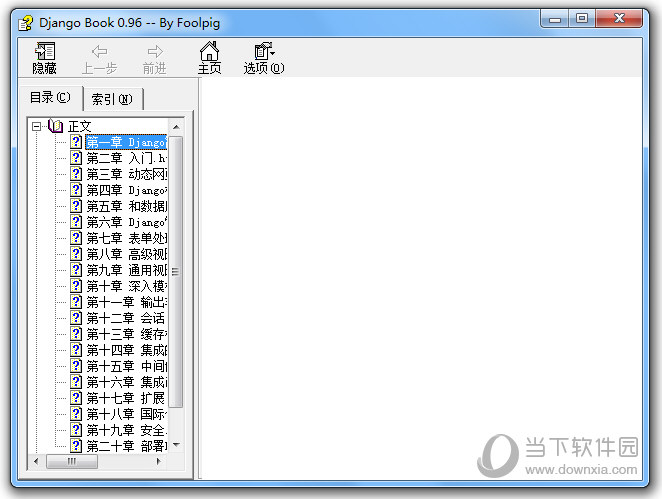
Task: Open chapter 第十三章 缓存
Action: [126, 334]
